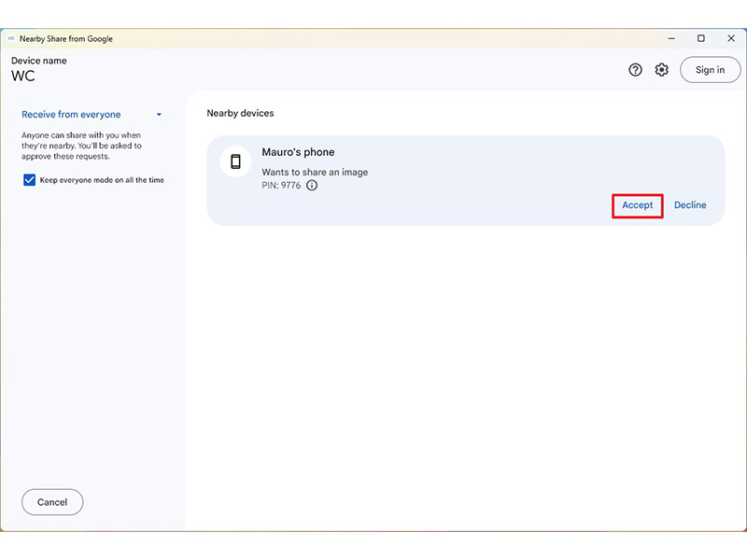The image size is (747, 560).
Task: Click the Wants to share an image text
Action: pos(315,173)
